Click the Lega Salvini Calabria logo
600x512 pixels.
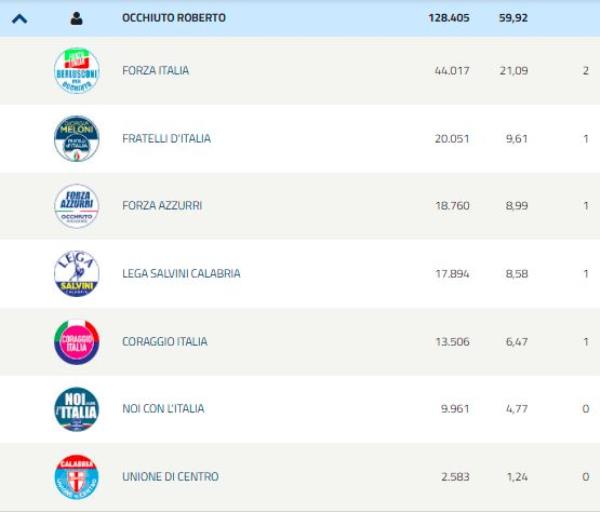pos(76,273)
